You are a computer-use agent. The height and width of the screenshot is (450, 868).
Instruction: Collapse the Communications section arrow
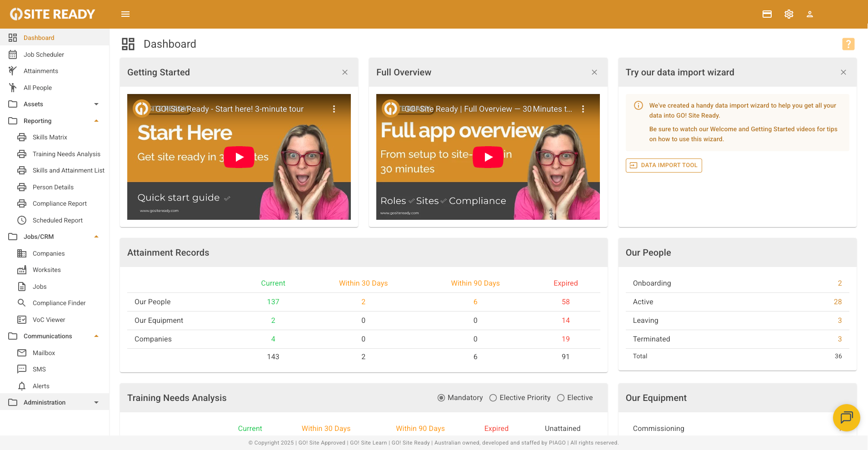coord(96,336)
